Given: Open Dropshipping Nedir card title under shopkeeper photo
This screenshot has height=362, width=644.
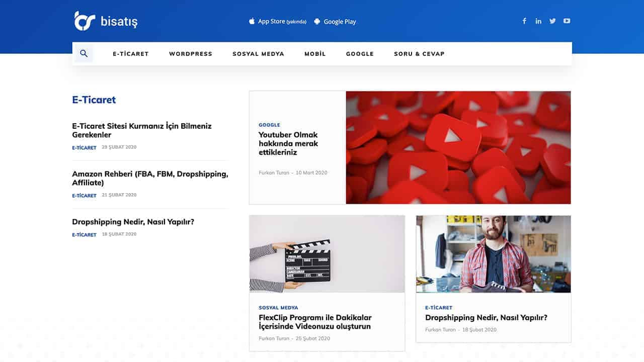Looking at the screenshot, I should point(486,317).
